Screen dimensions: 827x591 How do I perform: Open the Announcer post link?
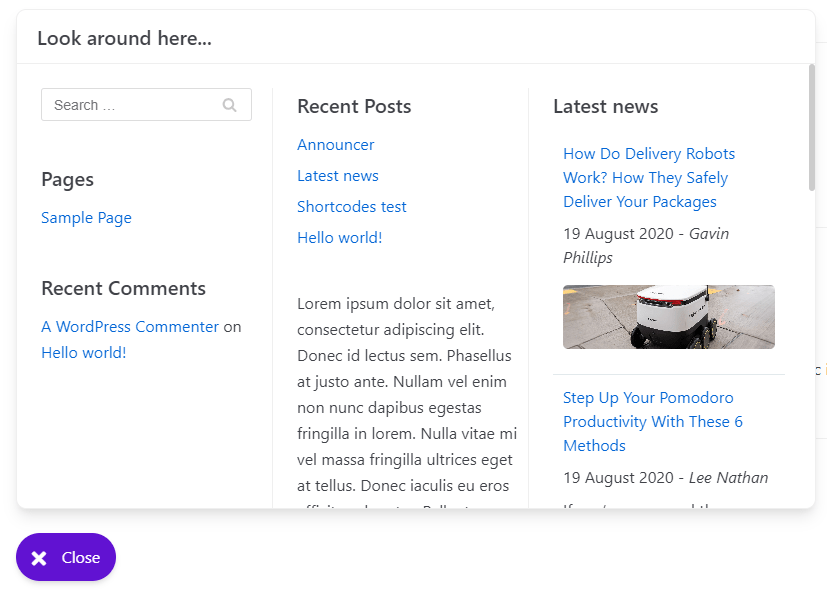pyautogui.click(x=335, y=144)
